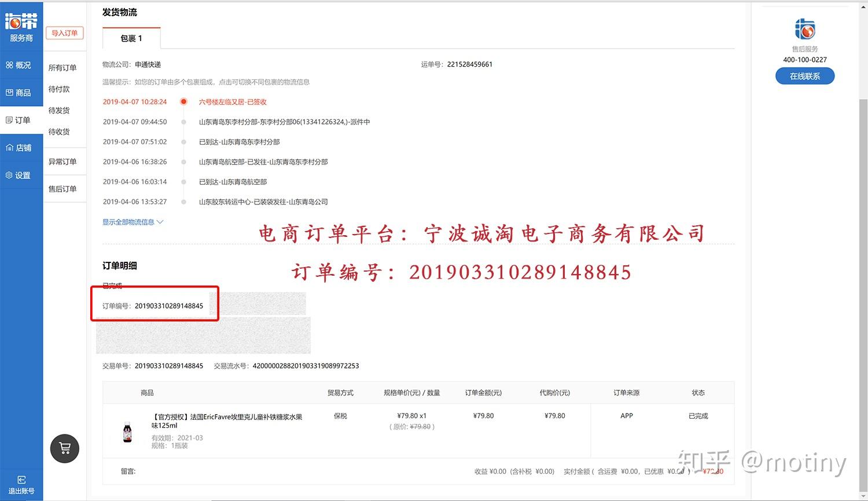Click the 物流公司 申通快递 text
Screen dimensions: 868x501
pos(132,64)
